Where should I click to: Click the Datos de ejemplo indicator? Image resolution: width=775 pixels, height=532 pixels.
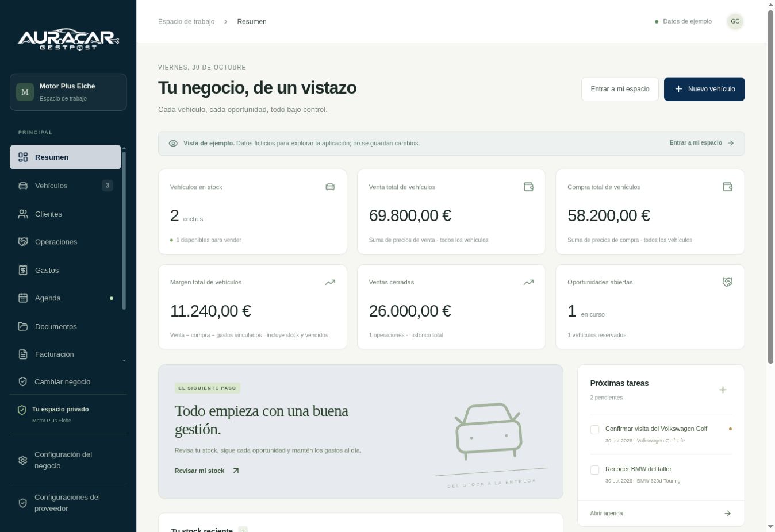(683, 21)
